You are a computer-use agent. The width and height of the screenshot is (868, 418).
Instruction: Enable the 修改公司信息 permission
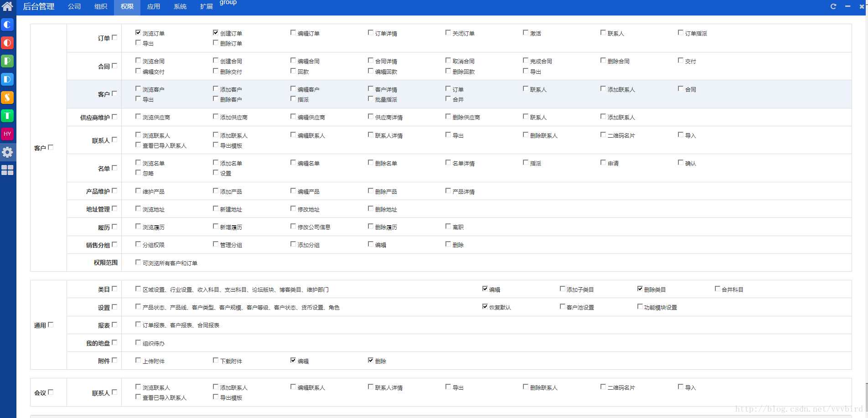tap(293, 227)
